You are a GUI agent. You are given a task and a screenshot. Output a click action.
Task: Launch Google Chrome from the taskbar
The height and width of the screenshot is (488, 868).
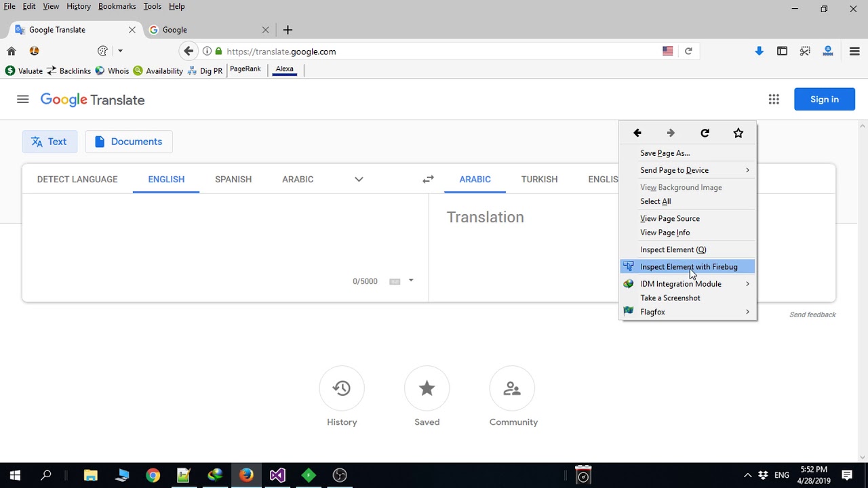click(x=153, y=475)
